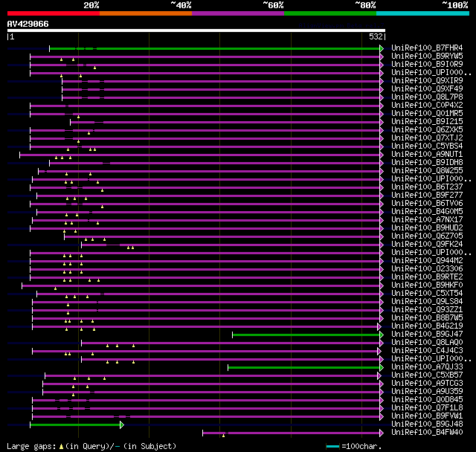Select the UniRef100_A9TCG3 label
Viewport: 476px width, 452px height.
[x=427, y=384]
